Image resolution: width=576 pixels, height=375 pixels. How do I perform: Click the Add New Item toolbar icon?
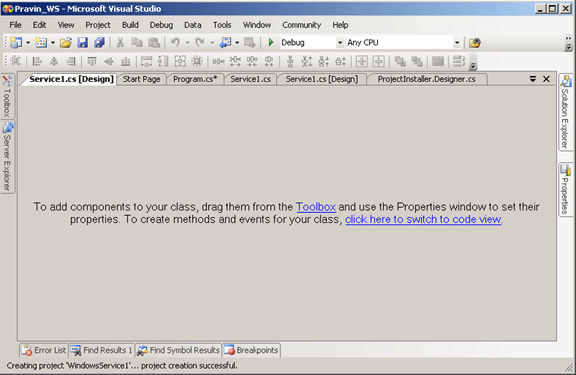[41, 43]
